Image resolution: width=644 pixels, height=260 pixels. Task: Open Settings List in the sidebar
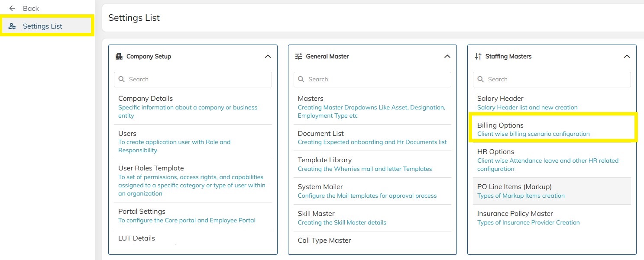coord(42,26)
